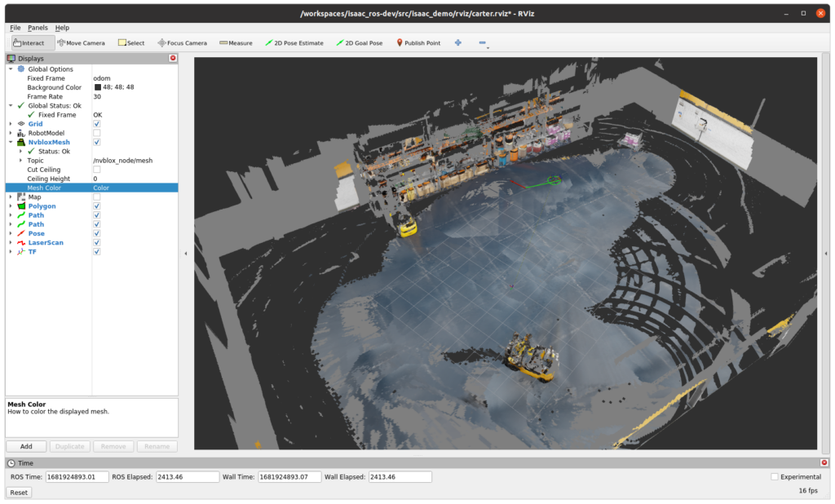Expand the Topic property node

pos(20,161)
